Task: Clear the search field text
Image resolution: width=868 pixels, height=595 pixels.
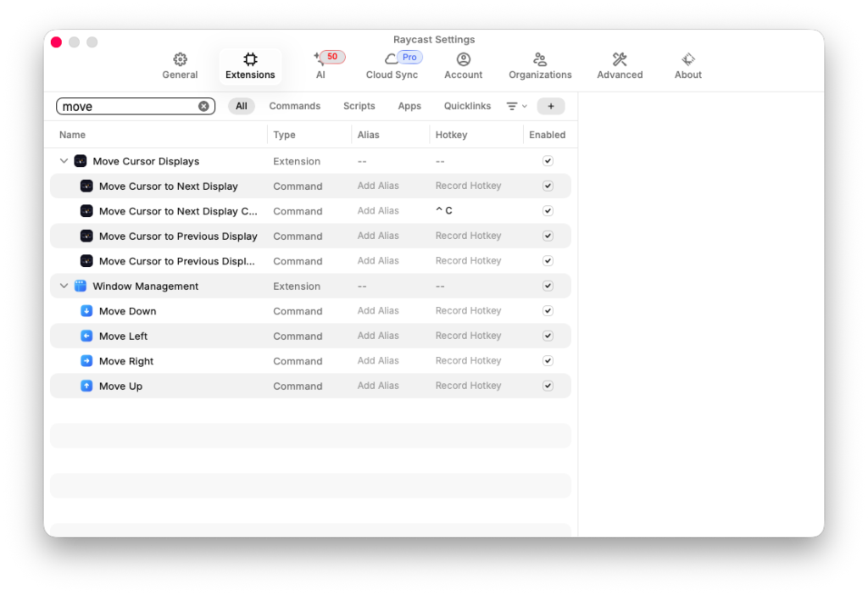Action: pyautogui.click(x=203, y=106)
